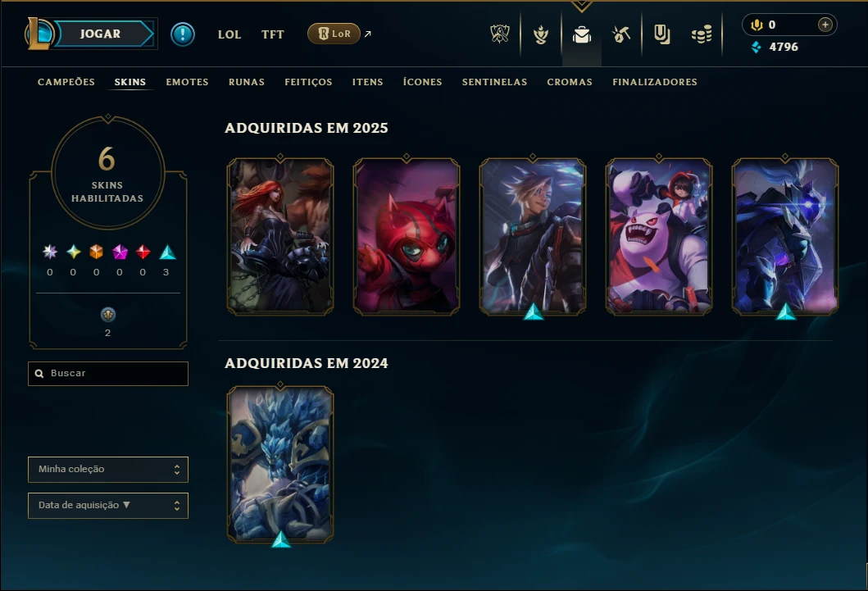Expand the Data de aquisição sort dropdown
The width and height of the screenshot is (868, 591).
tap(108, 505)
